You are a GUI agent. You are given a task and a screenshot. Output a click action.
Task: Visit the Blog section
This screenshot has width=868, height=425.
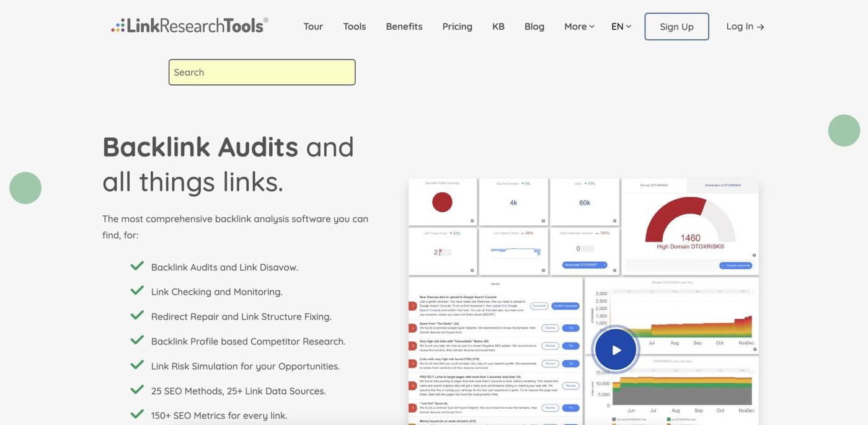(534, 26)
